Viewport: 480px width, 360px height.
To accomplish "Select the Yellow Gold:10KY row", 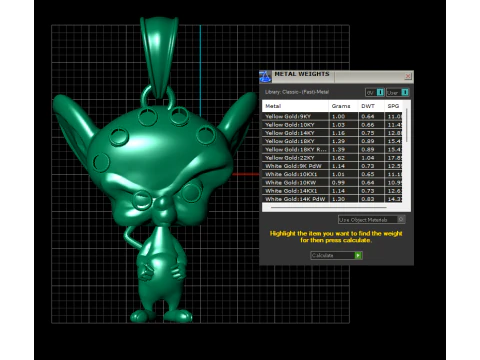I will pos(333,125).
